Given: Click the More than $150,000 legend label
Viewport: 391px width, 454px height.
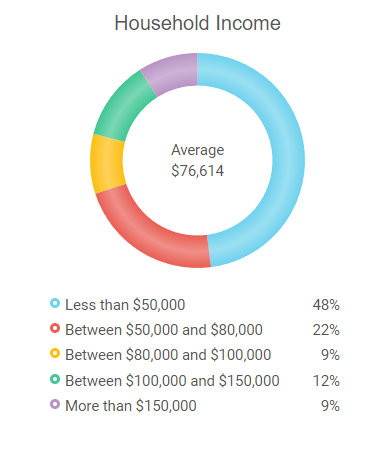Looking at the screenshot, I should click(x=131, y=406).
